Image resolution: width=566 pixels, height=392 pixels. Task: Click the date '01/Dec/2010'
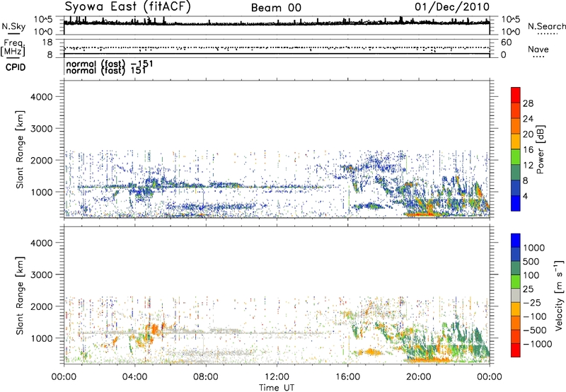coord(452,6)
